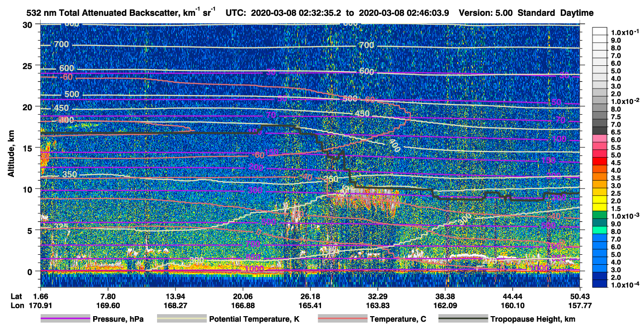
Task: Click the salmon Temperature line sample in legend
Action: click(x=342, y=319)
